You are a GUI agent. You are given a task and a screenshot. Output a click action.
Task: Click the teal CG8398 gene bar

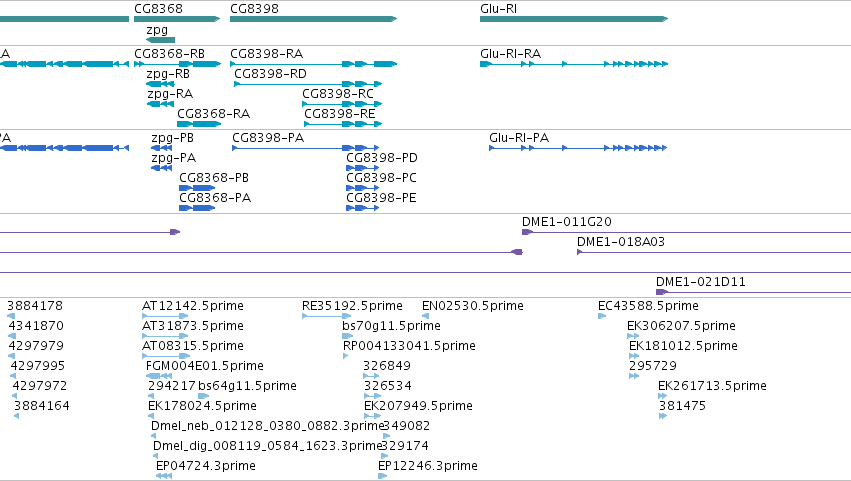point(314,19)
